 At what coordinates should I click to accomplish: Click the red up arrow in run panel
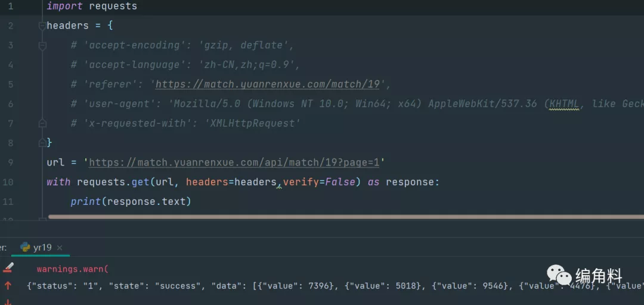(x=8, y=286)
